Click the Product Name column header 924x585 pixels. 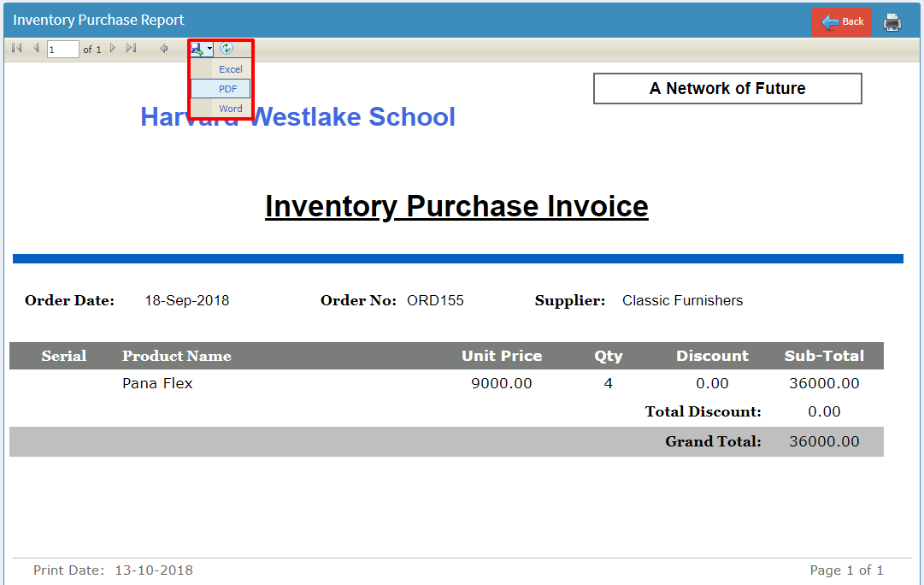coord(177,356)
